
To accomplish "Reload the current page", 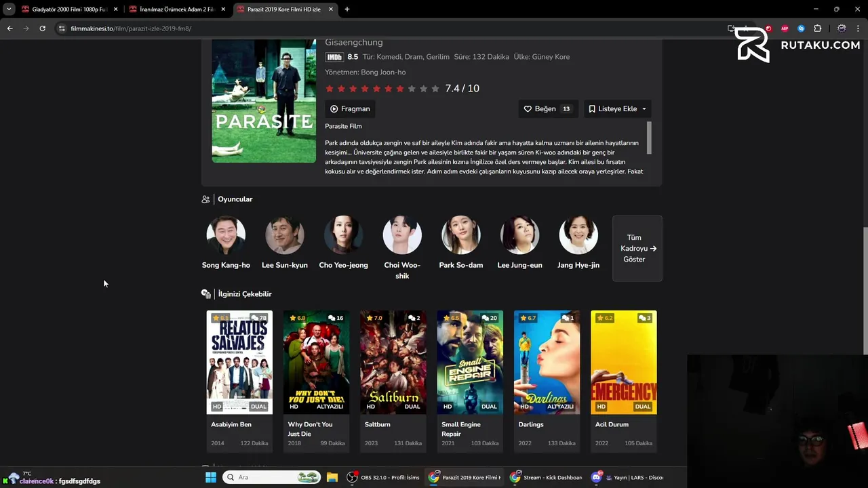I will (x=42, y=28).
